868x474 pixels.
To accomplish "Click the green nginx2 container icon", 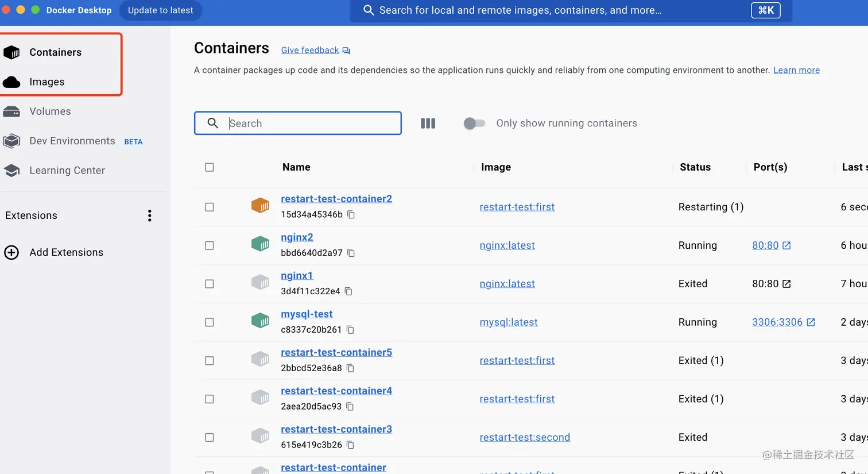I will coord(261,244).
